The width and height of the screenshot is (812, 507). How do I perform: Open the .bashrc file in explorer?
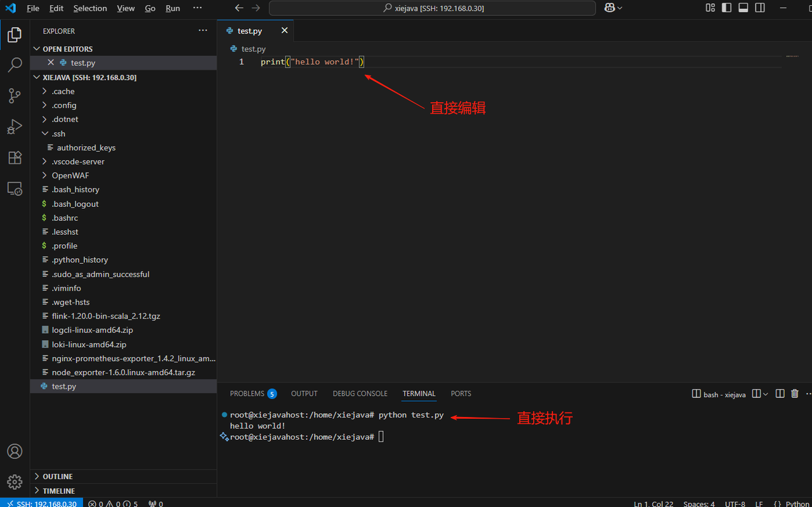click(65, 218)
